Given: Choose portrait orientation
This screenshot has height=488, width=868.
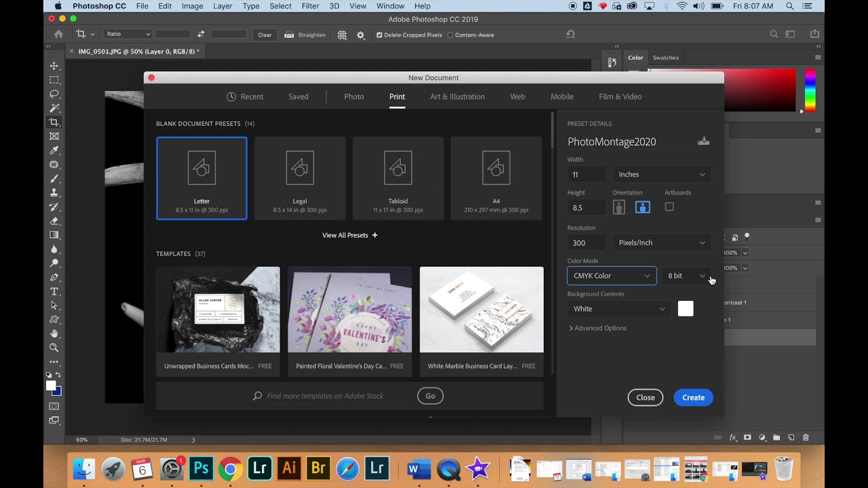Looking at the screenshot, I should (619, 207).
